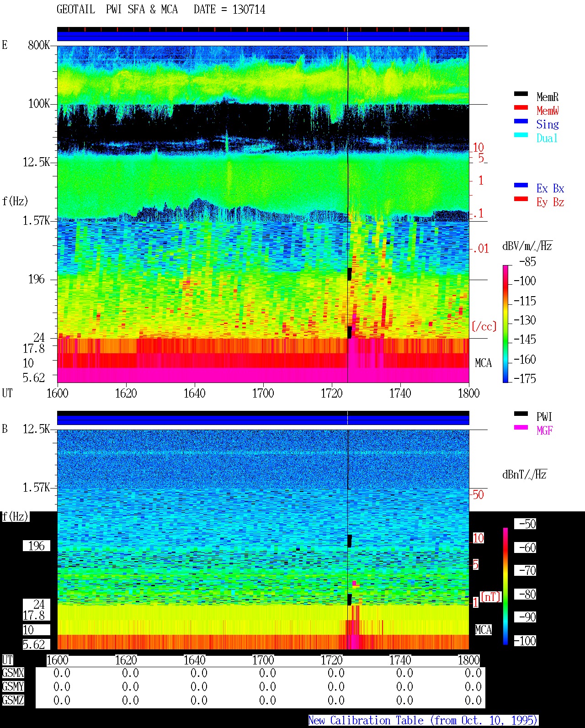Click the black PWI legend swatch
This screenshot has width=585, height=728.
pyautogui.click(x=521, y=414)
